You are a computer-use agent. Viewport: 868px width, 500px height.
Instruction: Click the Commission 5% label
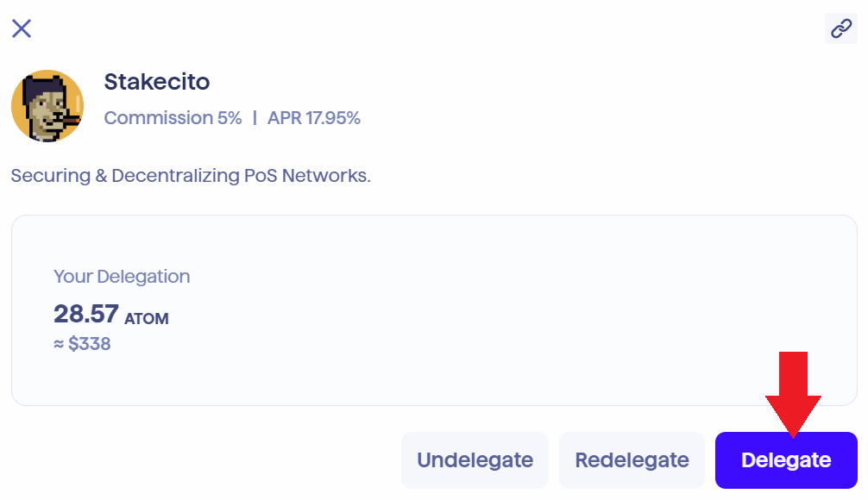tap(173, 118)
